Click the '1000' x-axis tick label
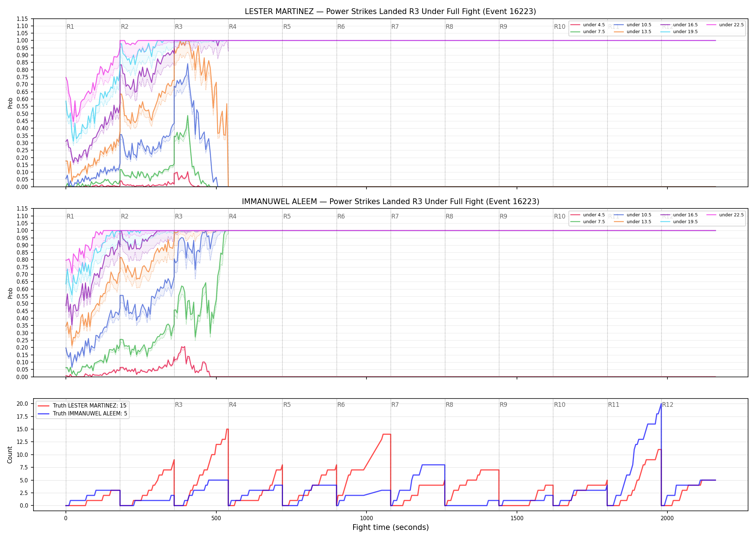 366,518
